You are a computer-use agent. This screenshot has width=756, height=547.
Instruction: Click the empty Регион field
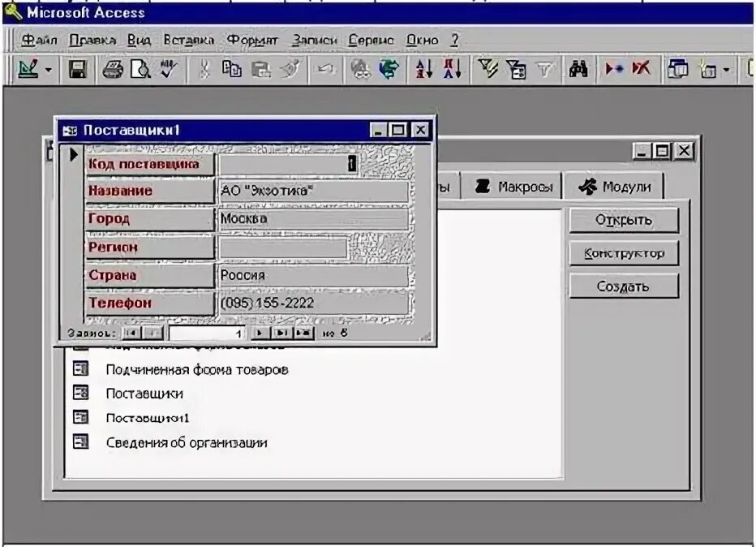tap(283, 248)
